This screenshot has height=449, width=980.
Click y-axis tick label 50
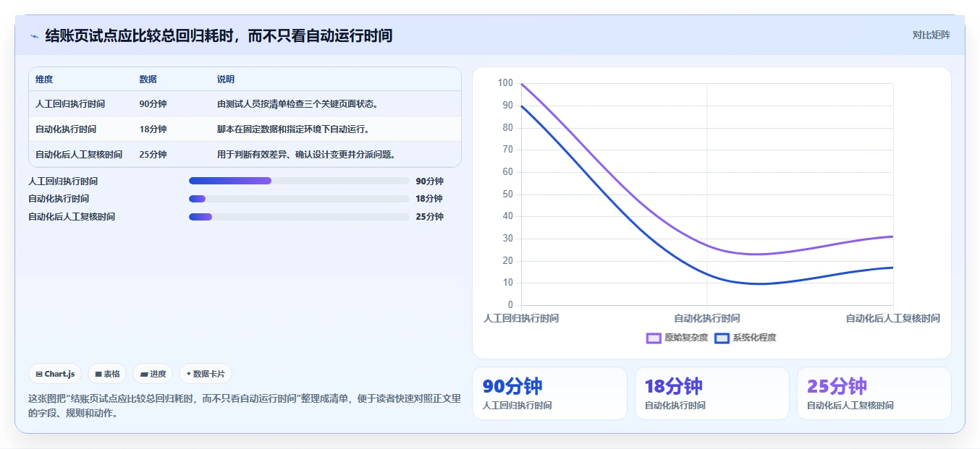pyautogui.click(x=507, y=194)
